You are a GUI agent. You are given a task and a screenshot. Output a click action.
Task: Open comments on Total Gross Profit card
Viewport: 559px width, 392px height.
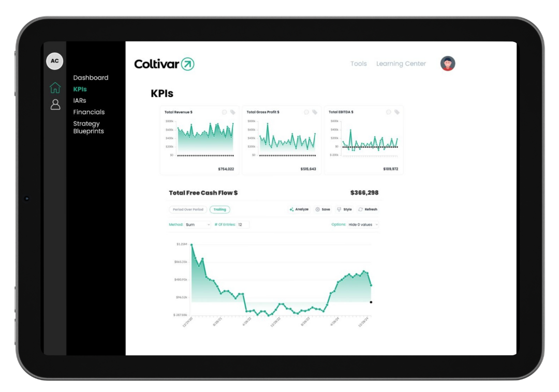click(306, 112)
